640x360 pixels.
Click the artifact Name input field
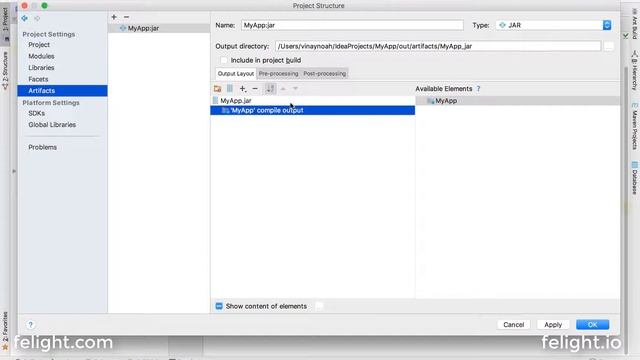[352, 25]
